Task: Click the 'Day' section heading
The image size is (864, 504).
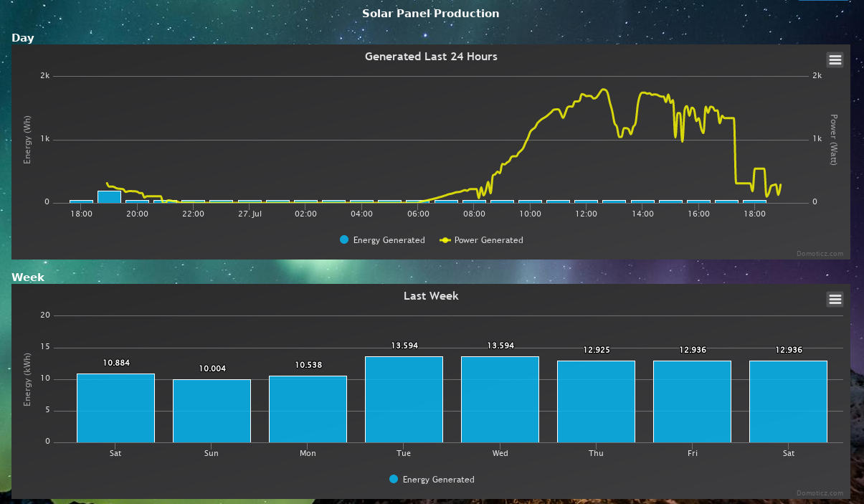Action: tap(23, 38)
